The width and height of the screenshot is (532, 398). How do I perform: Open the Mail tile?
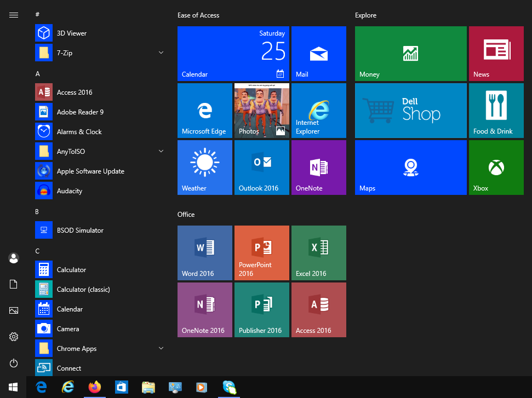click(318, 53)
